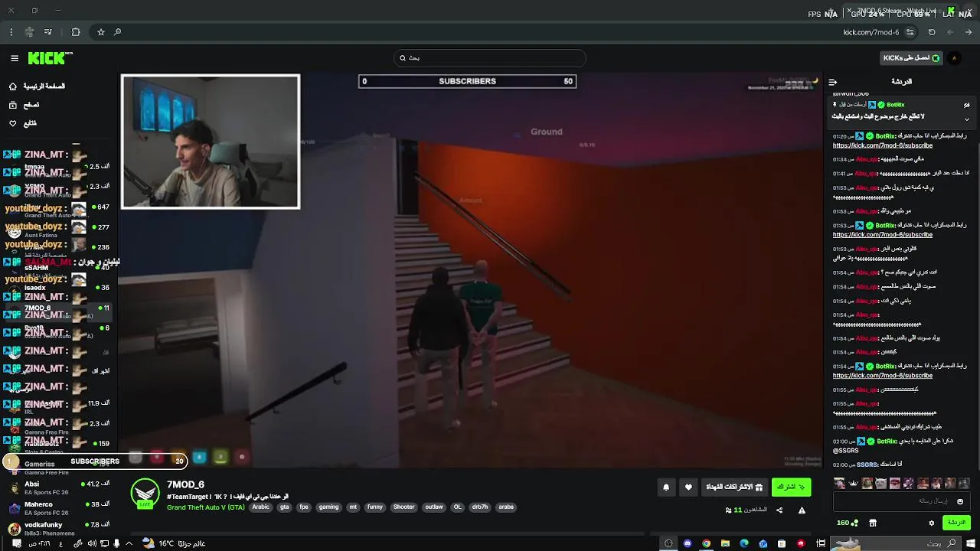This screenshot has height=551, width=980.
Task: Get KICKs via the top-right button
Action: 912,58
